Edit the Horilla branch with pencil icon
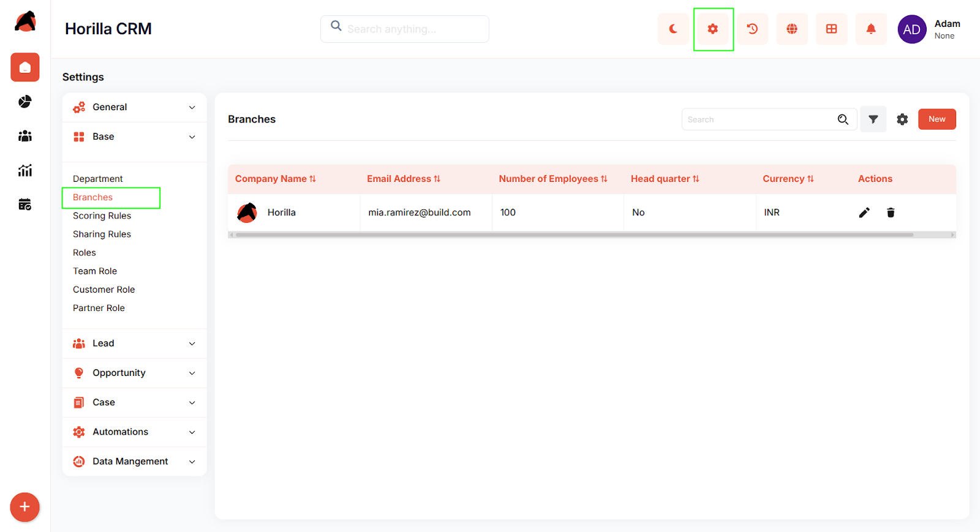The height and width of the screenshot is (532, 980). tap(864, 212)
